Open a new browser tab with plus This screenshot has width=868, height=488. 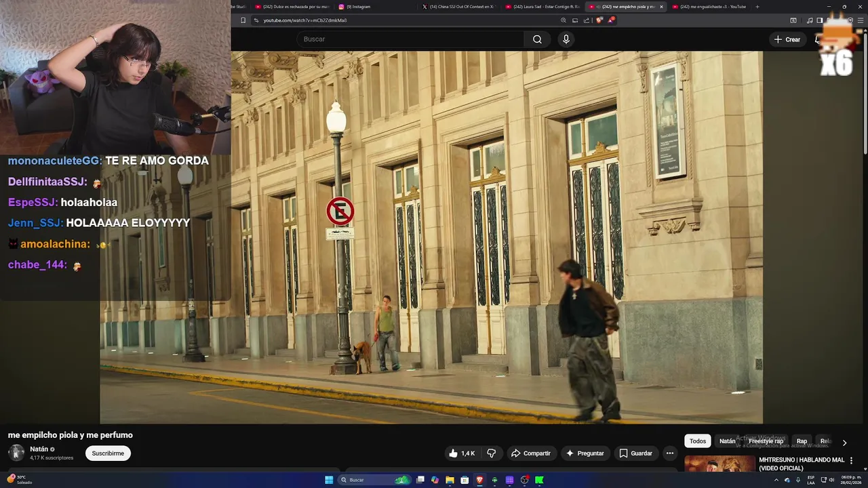coord(757,7)
